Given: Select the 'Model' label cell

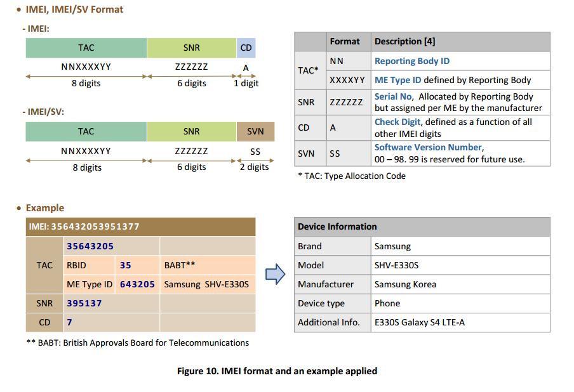Looking at the screenshot, I should click(333, 266).
